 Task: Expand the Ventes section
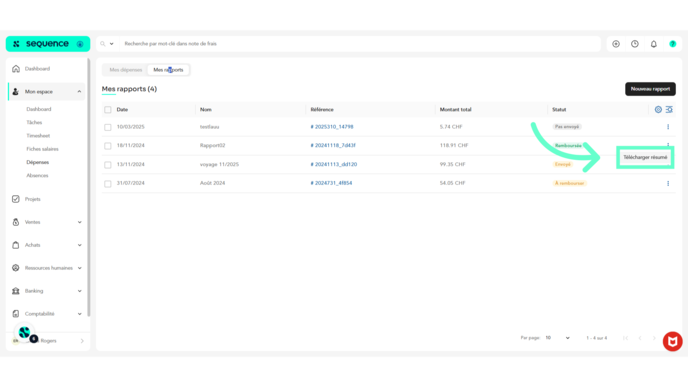click(79, 222)
